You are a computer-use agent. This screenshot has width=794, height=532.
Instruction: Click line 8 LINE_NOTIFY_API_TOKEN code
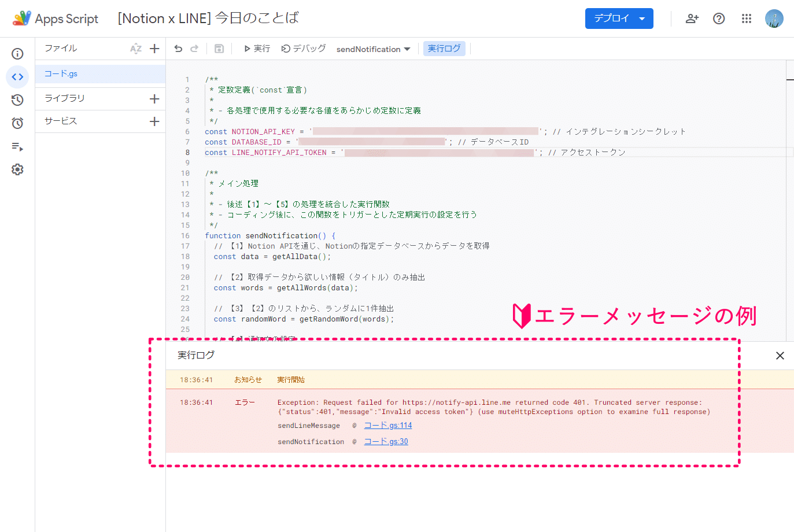point(415,153)
